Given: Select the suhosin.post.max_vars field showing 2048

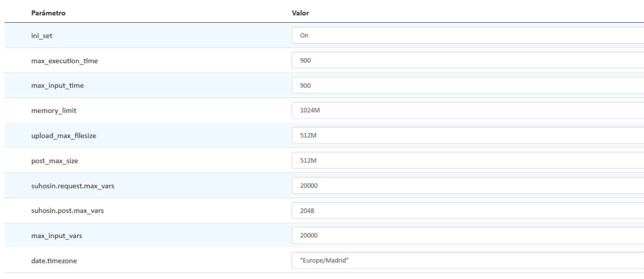Looking at the screenshot, I should pyautogui.click(x=468, y=210).
